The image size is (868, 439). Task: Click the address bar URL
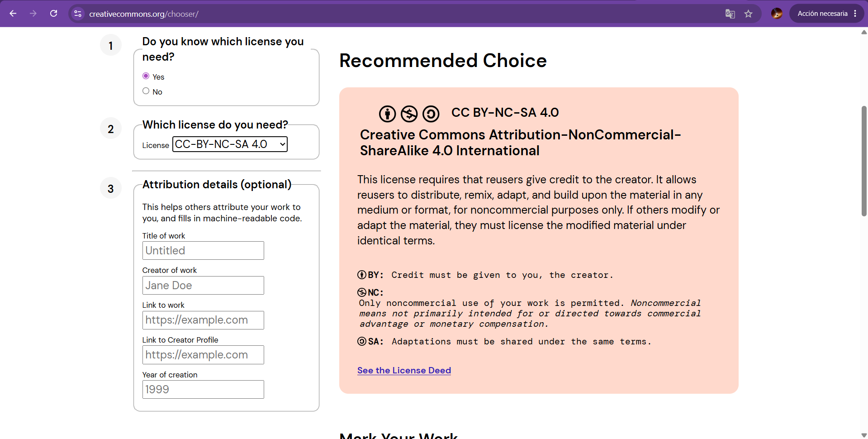tap(144, 14)
